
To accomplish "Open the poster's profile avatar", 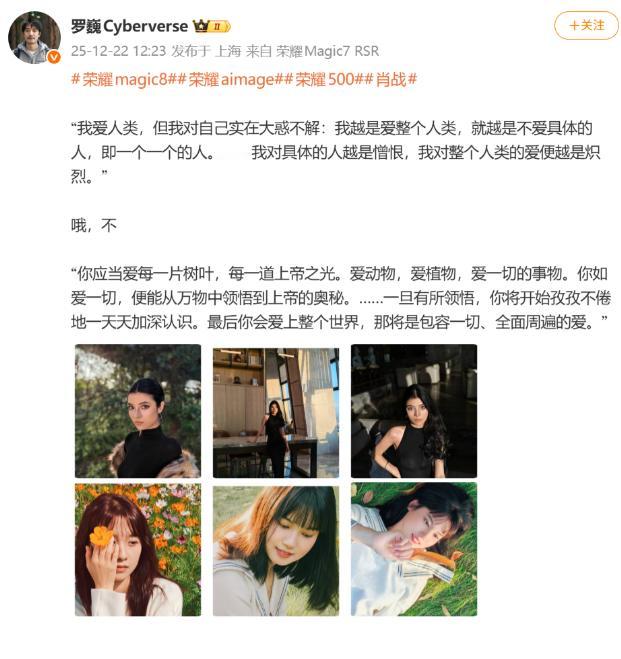I will (34, 38).
